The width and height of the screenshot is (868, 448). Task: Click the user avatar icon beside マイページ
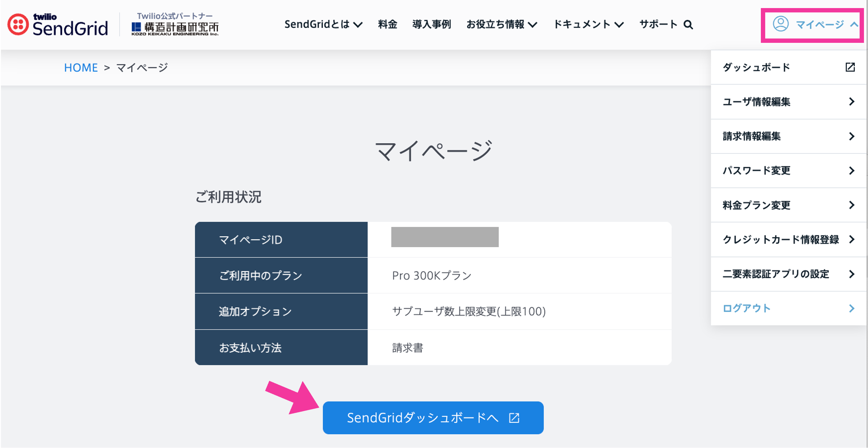(780, 24)
